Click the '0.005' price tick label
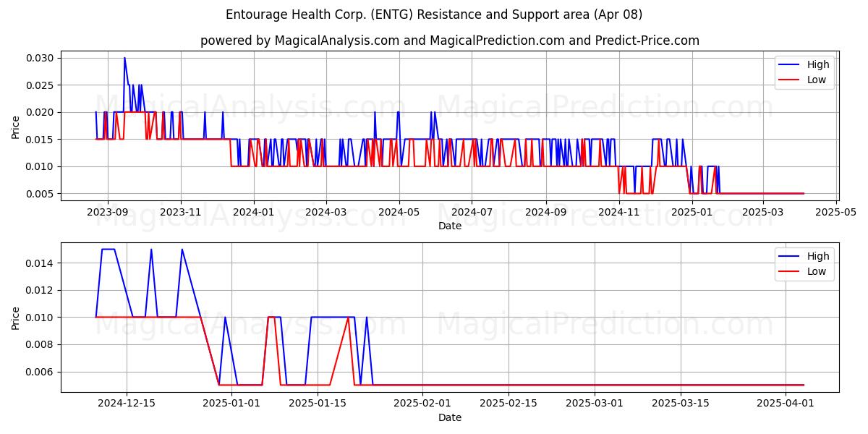The height and width of the screenshot is (434, 868). pos(41,194)
